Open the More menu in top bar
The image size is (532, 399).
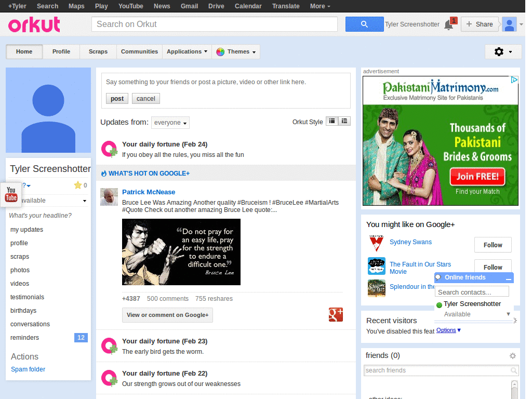coord(320,6)
